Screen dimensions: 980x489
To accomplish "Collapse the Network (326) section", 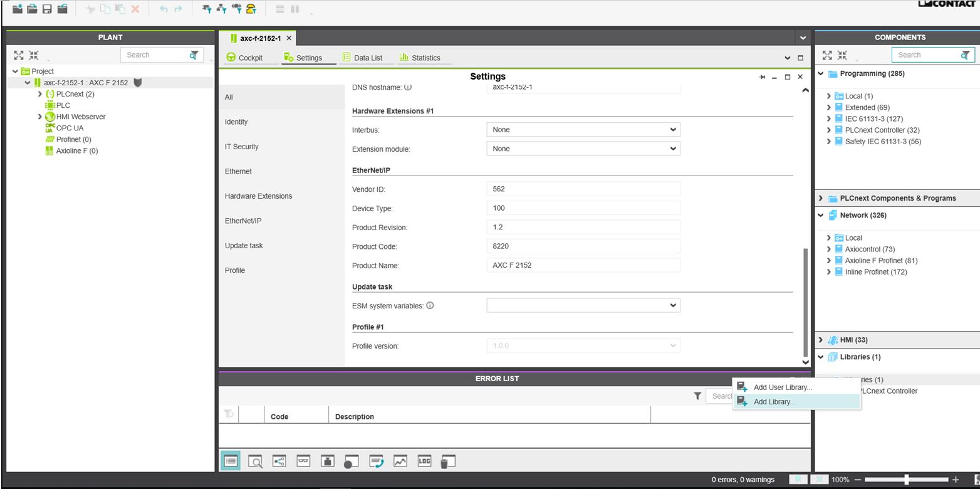I will pos(821,215).
